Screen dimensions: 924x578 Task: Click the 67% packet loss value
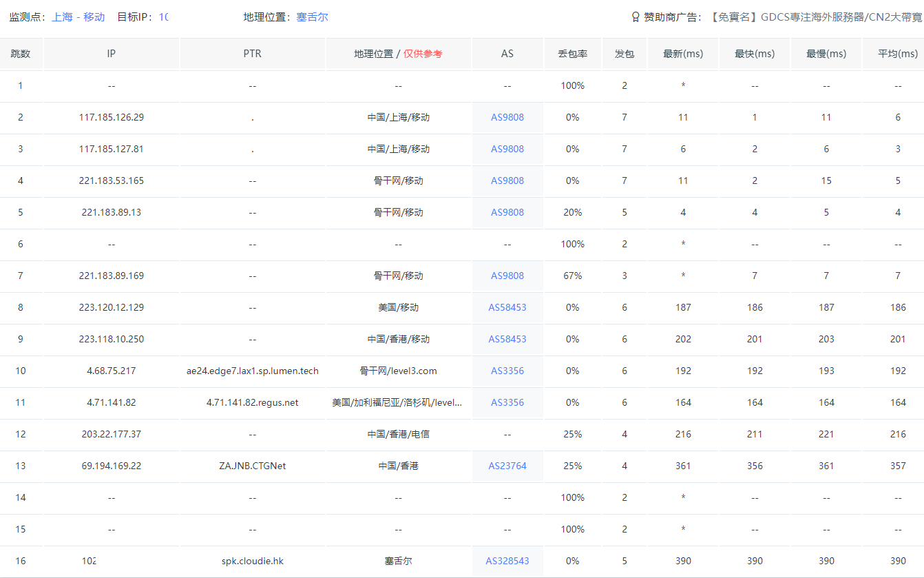pos(573,276)
